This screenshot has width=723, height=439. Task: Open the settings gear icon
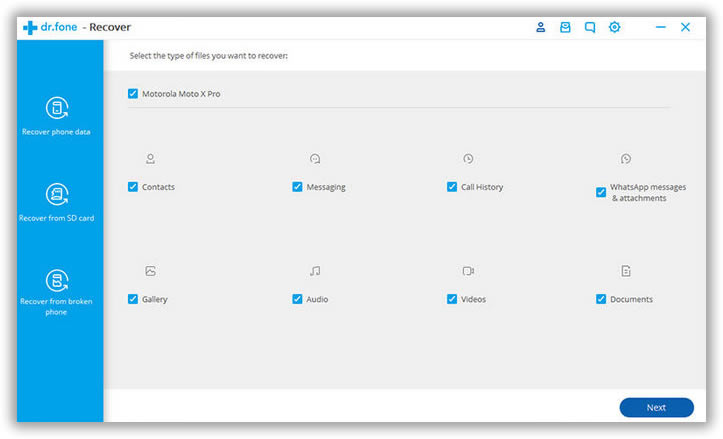(x=614, y=27)
